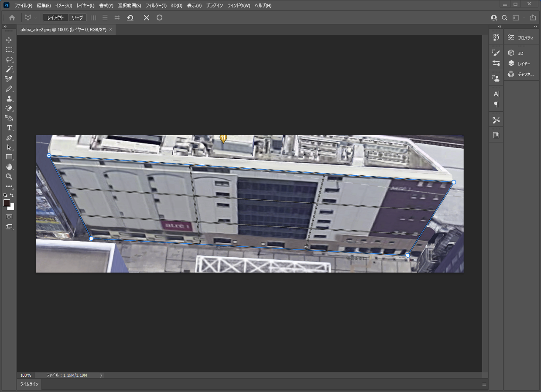The height and width of the screenshot is (392, 541).
Task: Commit perspective warp with circle button
Action: pos(159,18)
